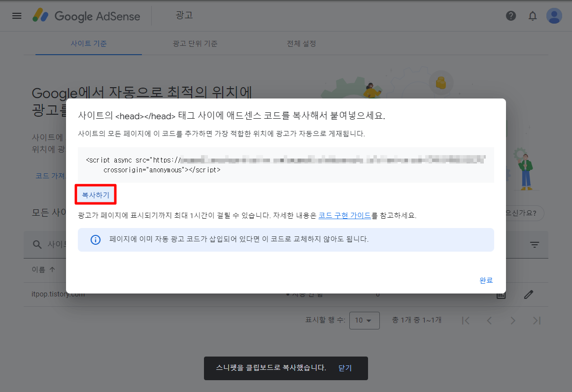Open report chart icon for itpop.tistory.com
The height and width of the screenshot is (392, 572).
501,295
